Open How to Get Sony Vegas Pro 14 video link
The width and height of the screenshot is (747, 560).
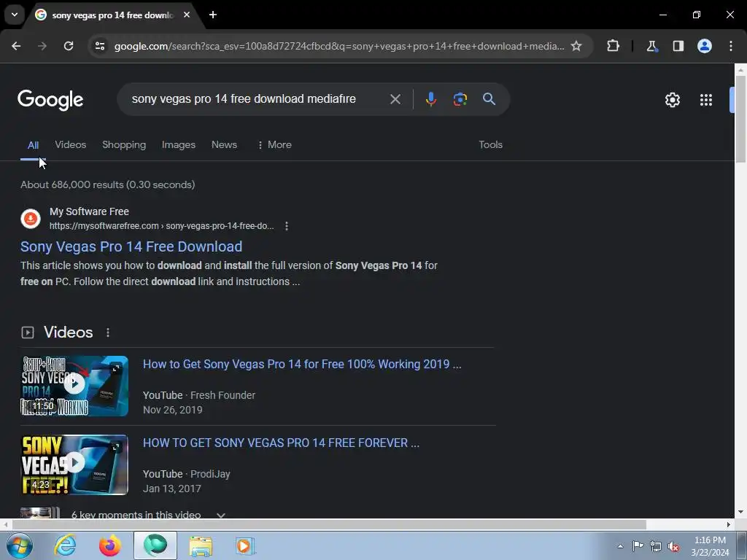pyautogui.click(x=302, y=365)
